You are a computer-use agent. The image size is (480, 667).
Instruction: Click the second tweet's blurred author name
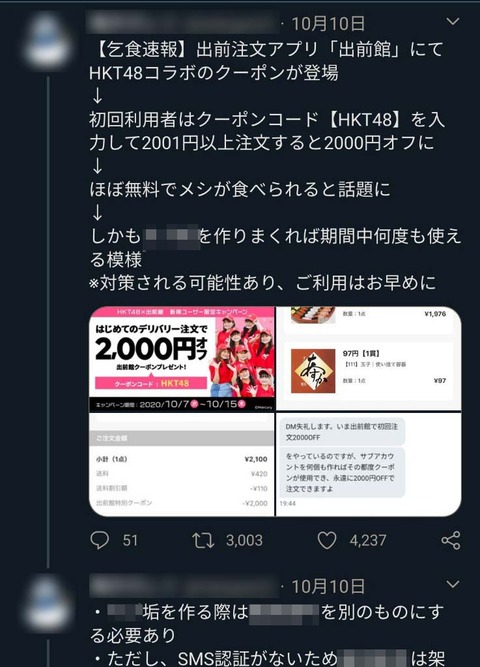[184, 586]
